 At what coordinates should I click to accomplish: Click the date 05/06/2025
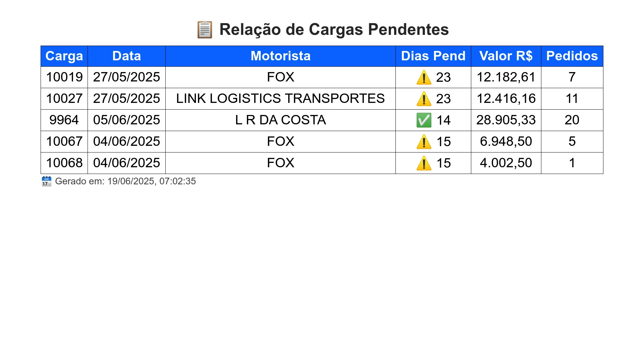pos(127,120)
